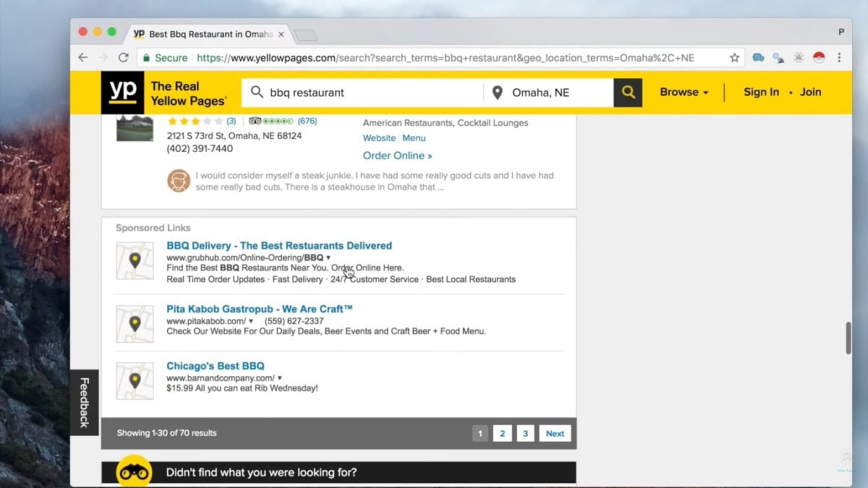Open the Feedback side tab

click(x=84, y=403)
